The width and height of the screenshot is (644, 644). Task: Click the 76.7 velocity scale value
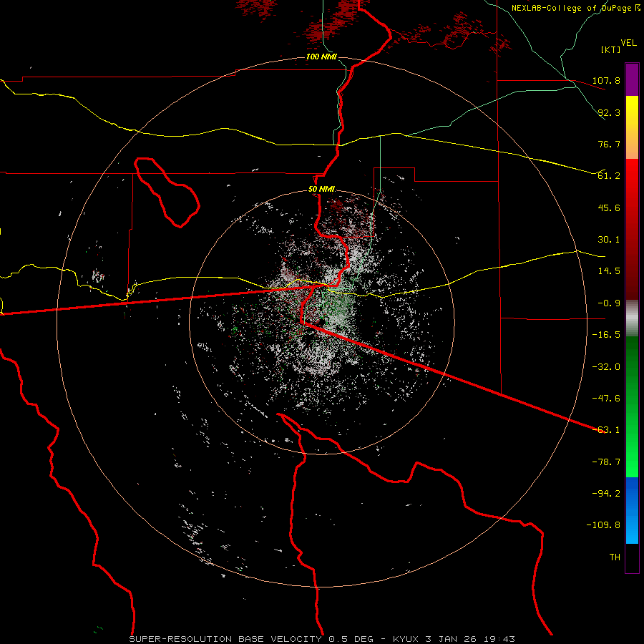pyautogui.click(x=609, y=144)
